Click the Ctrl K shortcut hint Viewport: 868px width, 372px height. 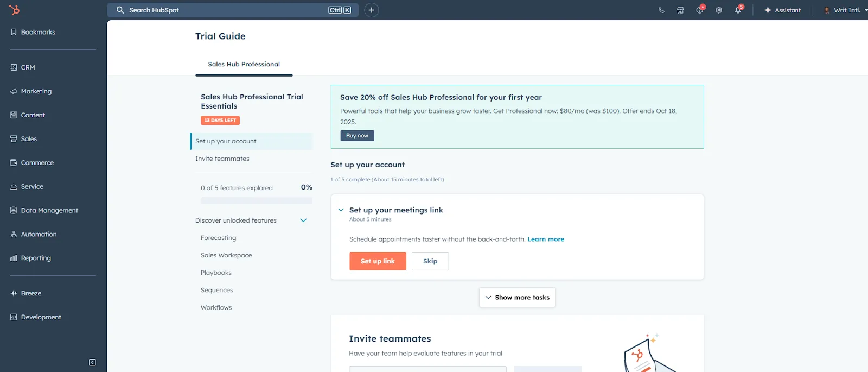point(340,10)
